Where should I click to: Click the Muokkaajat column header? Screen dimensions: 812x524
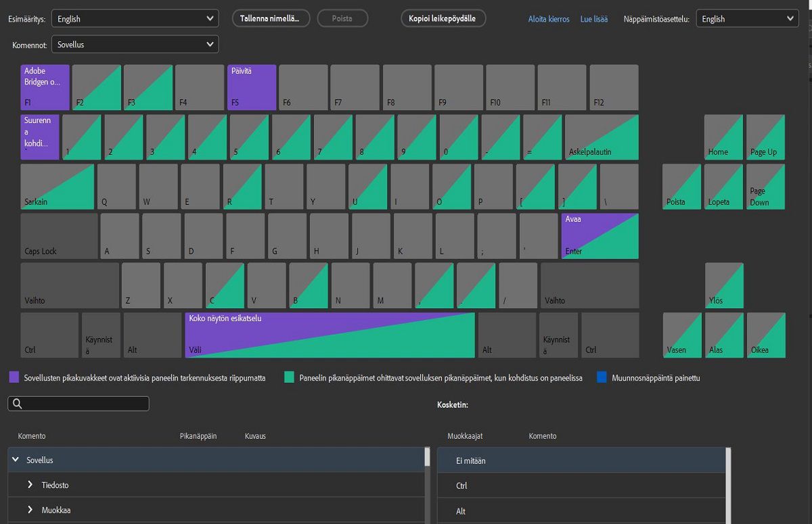pos(465,436)
